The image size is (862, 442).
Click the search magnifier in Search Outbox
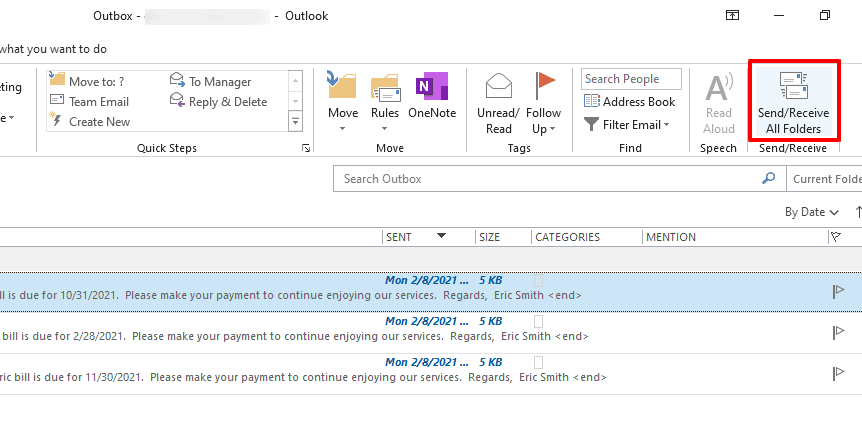pos(769,178)
